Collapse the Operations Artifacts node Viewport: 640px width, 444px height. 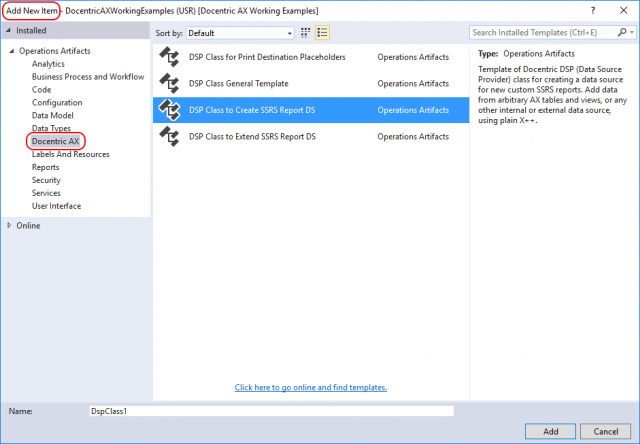(x=12, y=51)
